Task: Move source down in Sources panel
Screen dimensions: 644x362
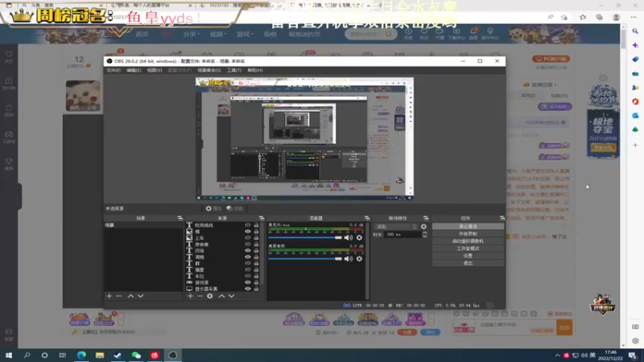Action: [231, 296]
